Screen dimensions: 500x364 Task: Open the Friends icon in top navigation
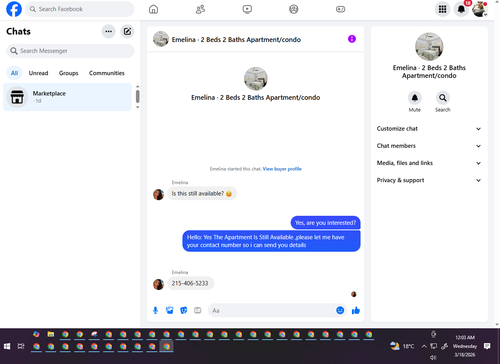200,9
